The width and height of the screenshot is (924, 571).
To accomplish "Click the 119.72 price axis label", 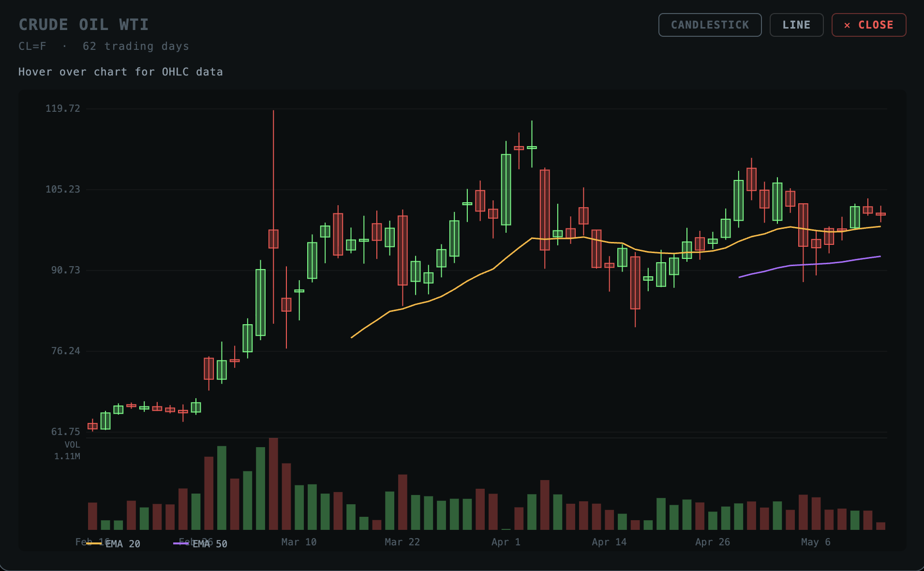I will [x=63, y=108].
